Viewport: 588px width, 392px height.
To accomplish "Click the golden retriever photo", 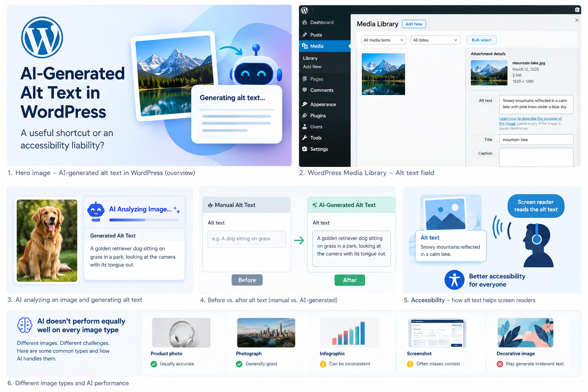I will point(47,241).
